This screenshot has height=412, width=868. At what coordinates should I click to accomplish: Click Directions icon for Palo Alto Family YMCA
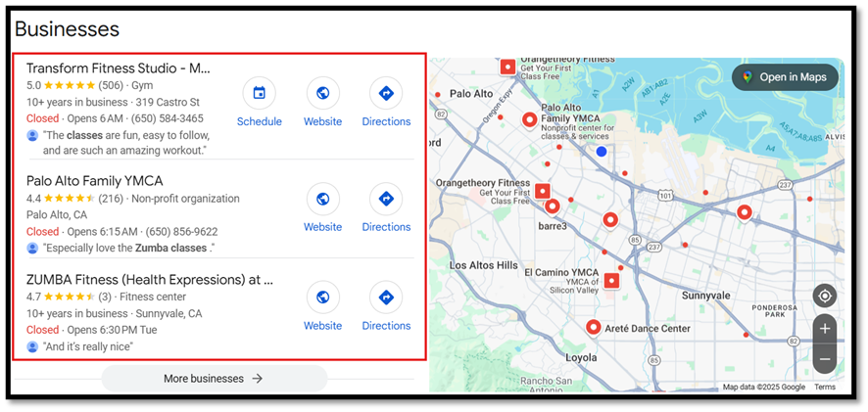(x=386, y=199)
